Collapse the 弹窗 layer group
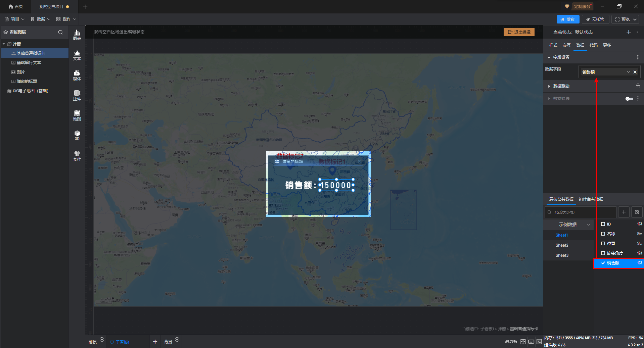The height and width of the screenshot is (348, 644). [4, 44]
